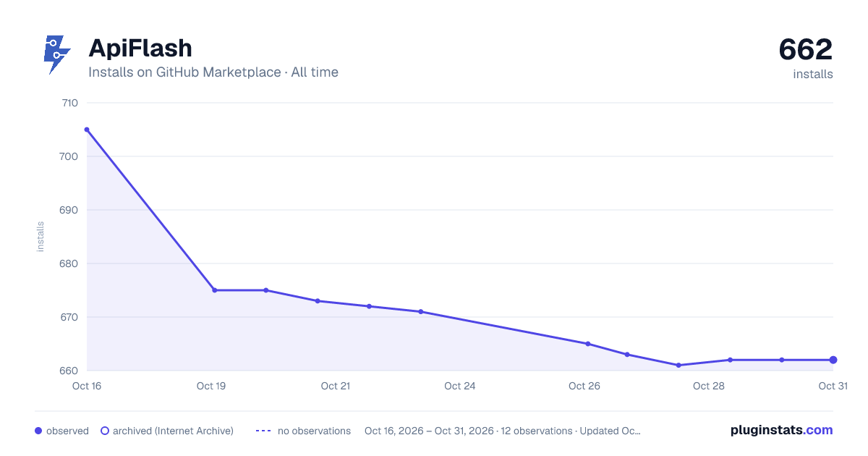Viewport: 868px width, 456px height.
Task: Click the dashed no observations legend marker
Action: click(x=263, y=431)
